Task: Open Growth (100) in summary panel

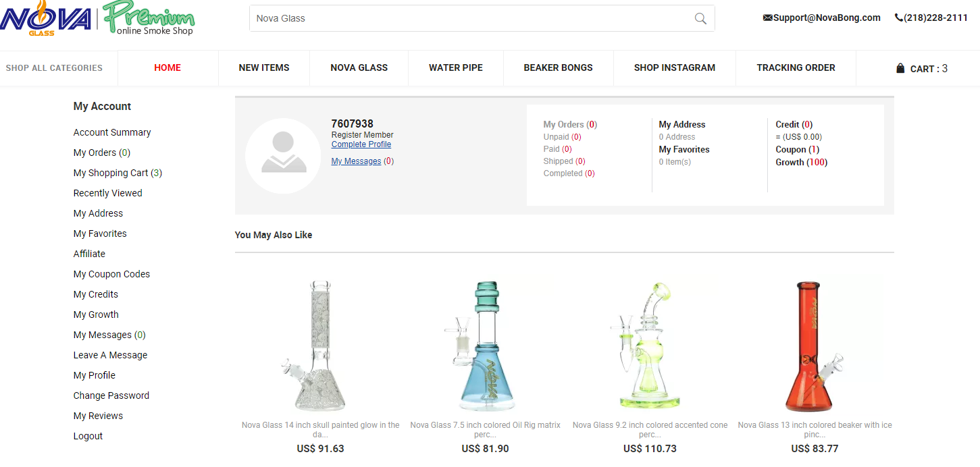Action: tap(802, 162)
